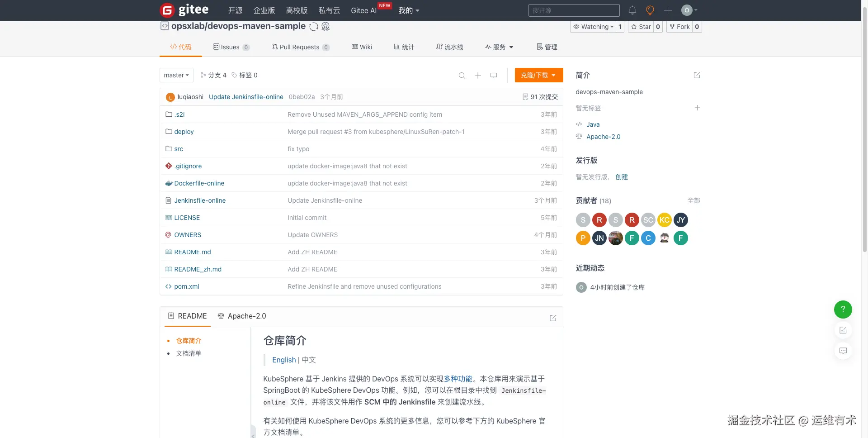
Task: Click the plus icon in top navigation
Action: click(x=668, y=10)
